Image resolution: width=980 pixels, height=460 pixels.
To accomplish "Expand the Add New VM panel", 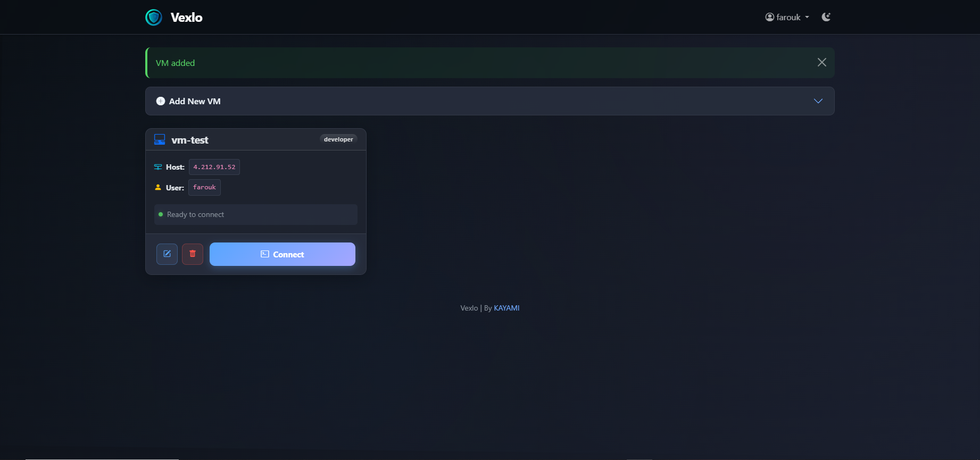I will (490, 101).
